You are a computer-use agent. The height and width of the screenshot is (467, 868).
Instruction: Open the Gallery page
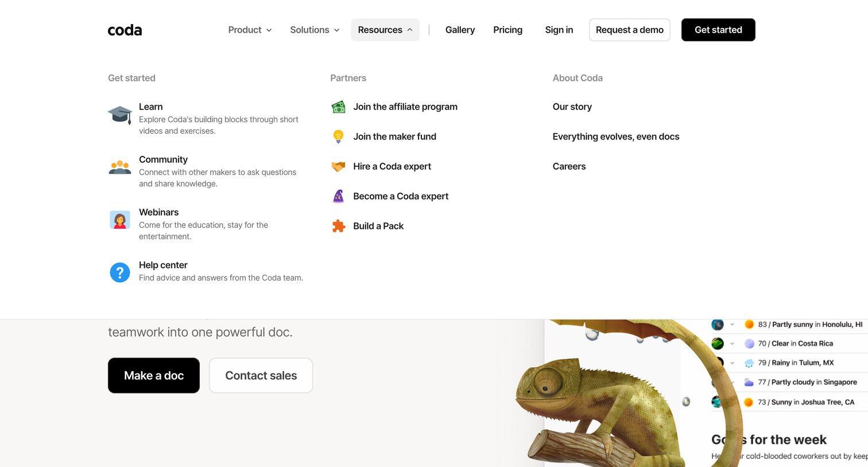(x=460, y=30)
